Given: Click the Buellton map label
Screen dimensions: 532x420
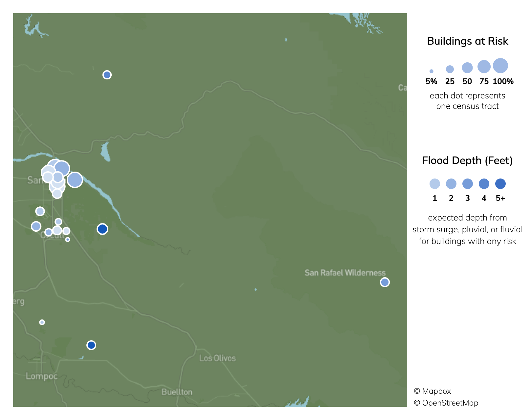Looking at the screenshot, I should [177, 392].
